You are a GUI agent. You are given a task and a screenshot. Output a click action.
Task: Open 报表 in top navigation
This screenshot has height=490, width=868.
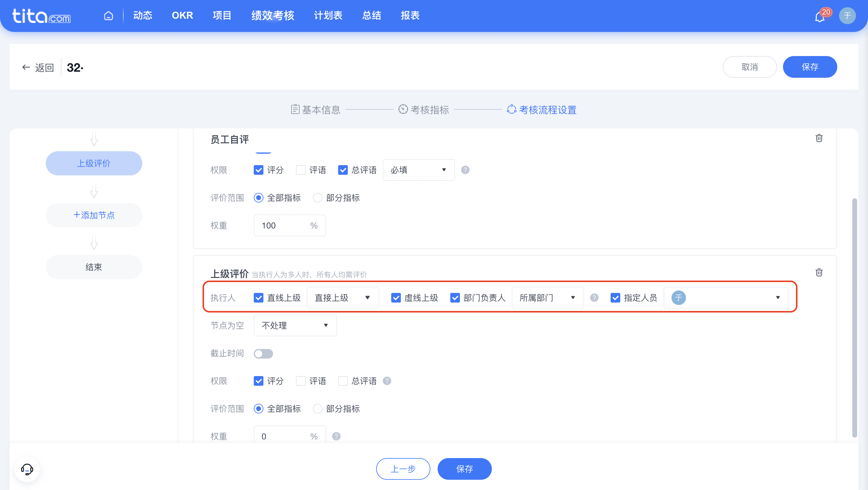click(410, 15)
